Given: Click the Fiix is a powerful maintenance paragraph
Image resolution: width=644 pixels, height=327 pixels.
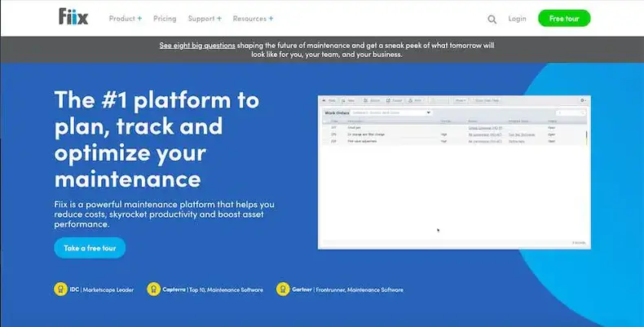Looking at the screenshot, I should coord(165,214).
